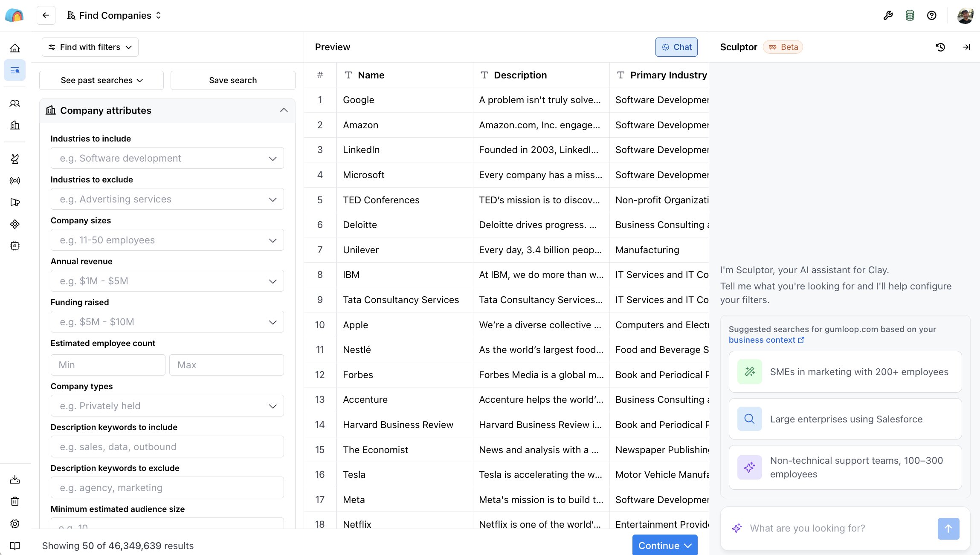The image size is (980, 555).
Task: Click the Manufacturing industry cell for Unilever
Action: pyautogui.click(x=659, y=250)
